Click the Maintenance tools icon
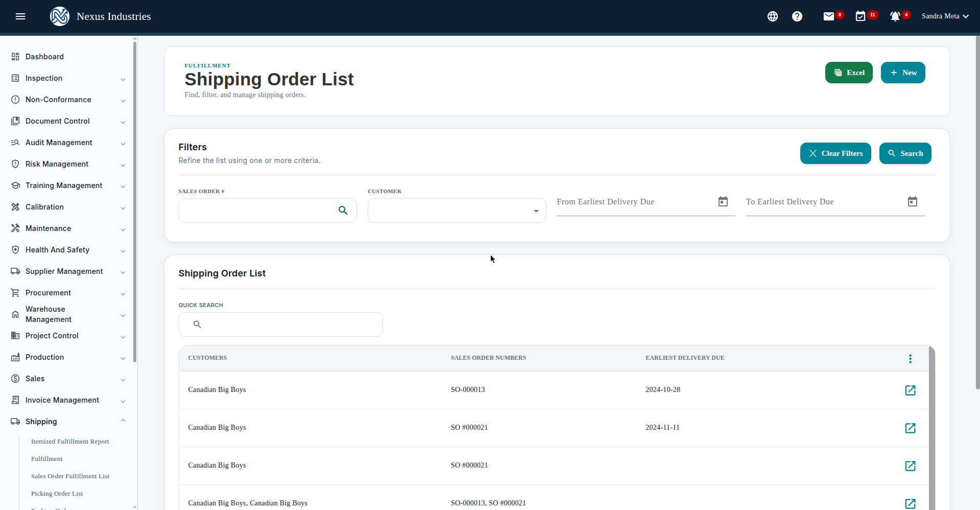980x510 pixels. click(x=15, y=228)
